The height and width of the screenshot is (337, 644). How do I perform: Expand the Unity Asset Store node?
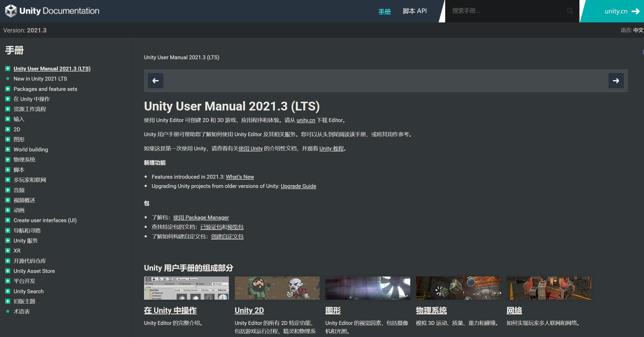(x=8, y=271)
